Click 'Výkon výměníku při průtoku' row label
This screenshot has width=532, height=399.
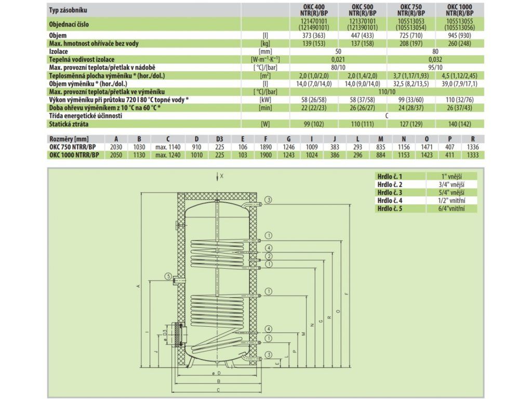pos(119,100)
